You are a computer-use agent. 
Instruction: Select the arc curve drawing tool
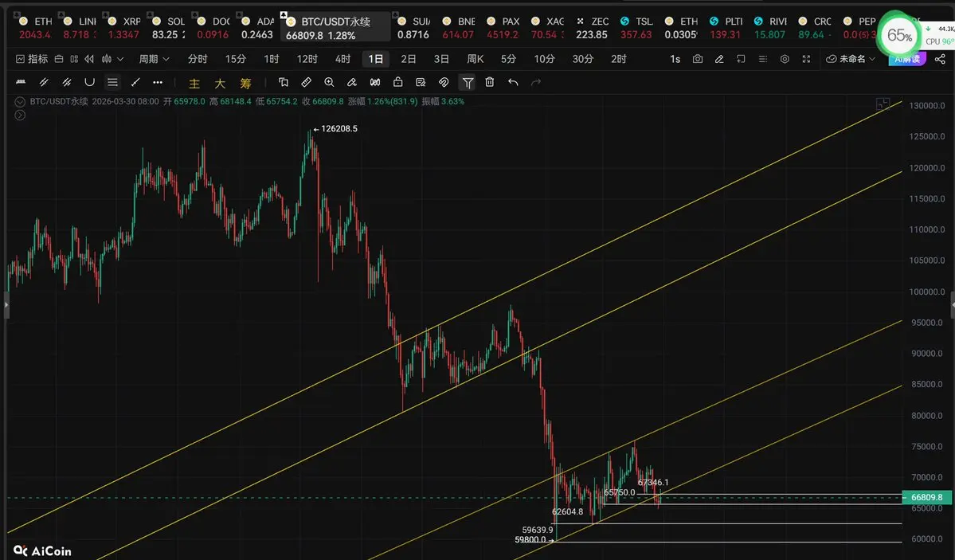(89, 82)
